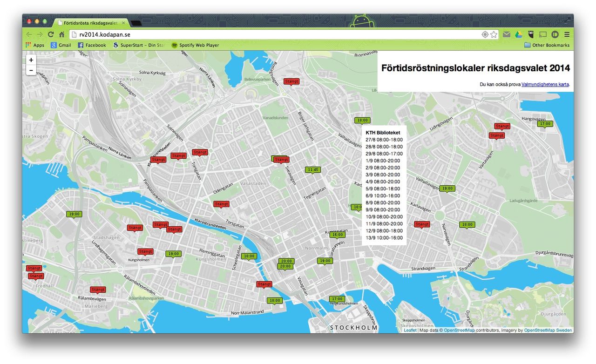The image size is (596, 364).
Task: Reload the rv2014.kodapan.se page
Action: (50, 34)
